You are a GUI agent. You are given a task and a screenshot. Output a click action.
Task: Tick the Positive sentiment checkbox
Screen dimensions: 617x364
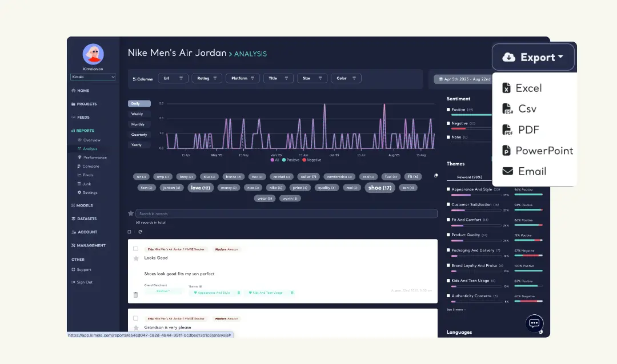448,109
